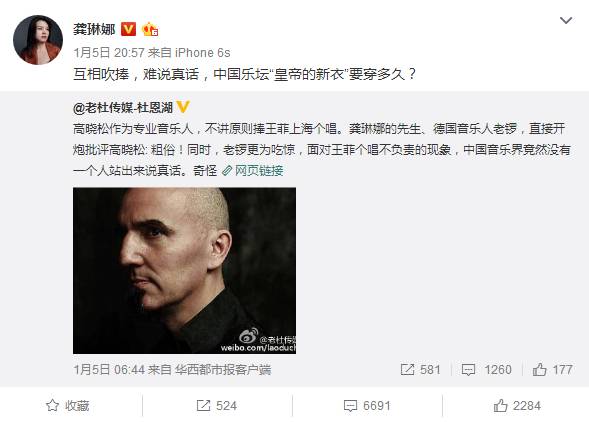The image size is (589, 422).
Task: Toggle 收藏 favorite star
Action: [x=68, y=406]
